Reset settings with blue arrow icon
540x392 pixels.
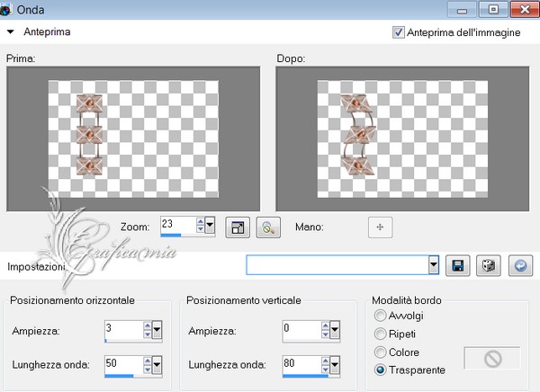pyautogui.click(x=521, y=266)
